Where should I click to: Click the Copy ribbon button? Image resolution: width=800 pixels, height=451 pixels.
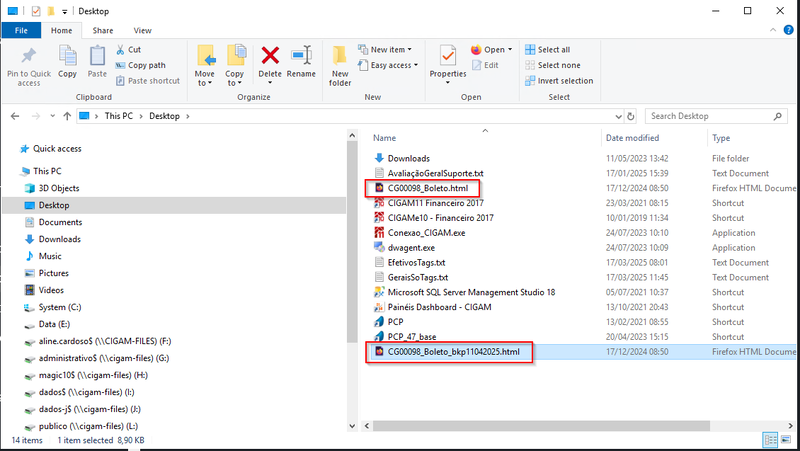point(67,62)
